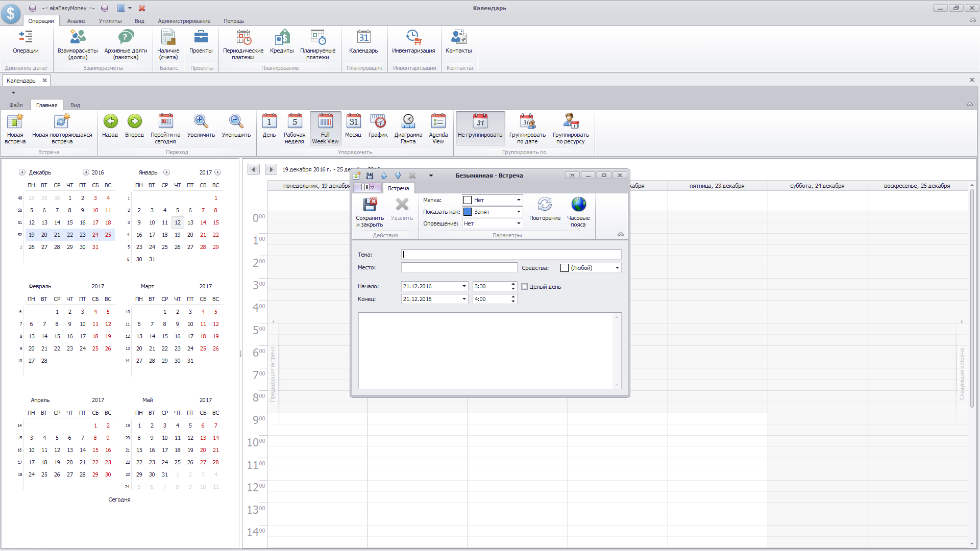Click the Today (Сегодня) link under the calendars
This screenshot has height=551, width=980.
tap(119, 499)
